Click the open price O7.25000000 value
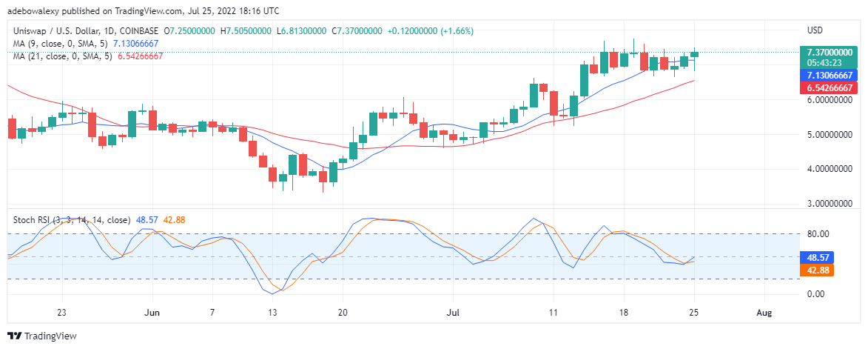This screenshot has height=349, width=868. click(189, 32)
